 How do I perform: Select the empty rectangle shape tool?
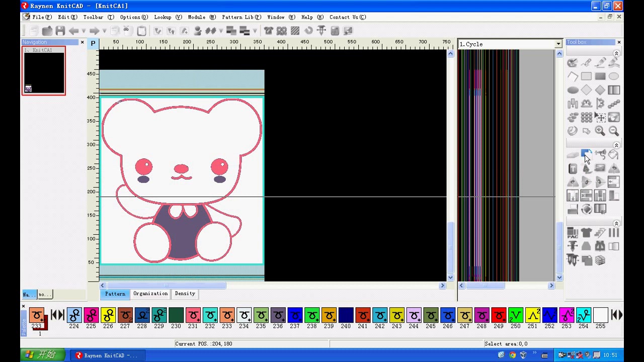pos(586,76)
